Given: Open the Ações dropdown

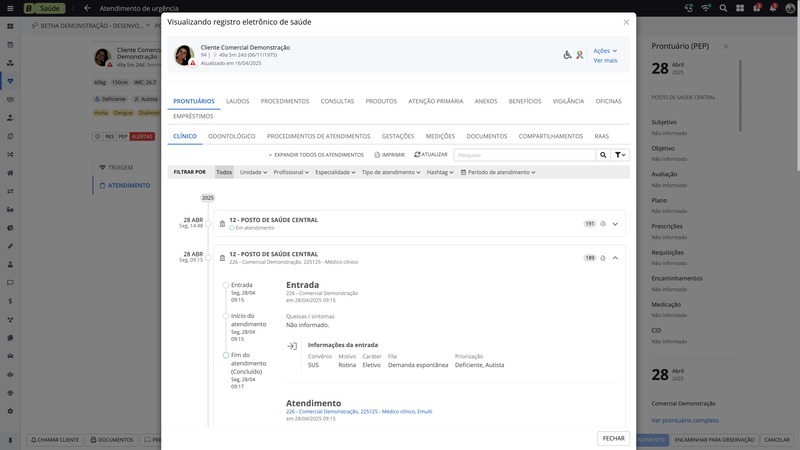Looking at the screenshot, I should tap(605, 50).
